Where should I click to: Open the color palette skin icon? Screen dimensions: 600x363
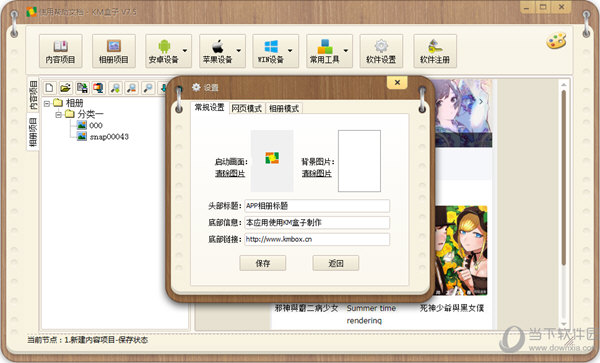coord(556,41)
